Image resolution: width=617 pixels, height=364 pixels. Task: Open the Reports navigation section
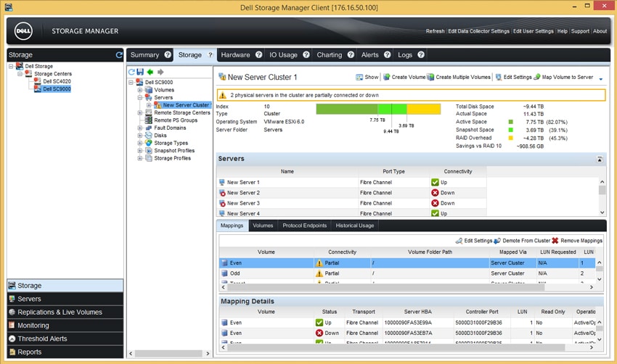[x=65, y=352]
